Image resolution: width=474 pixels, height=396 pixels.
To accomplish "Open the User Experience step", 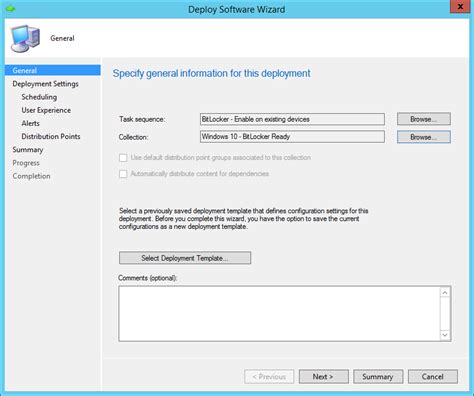I will [x=46, y=110].
